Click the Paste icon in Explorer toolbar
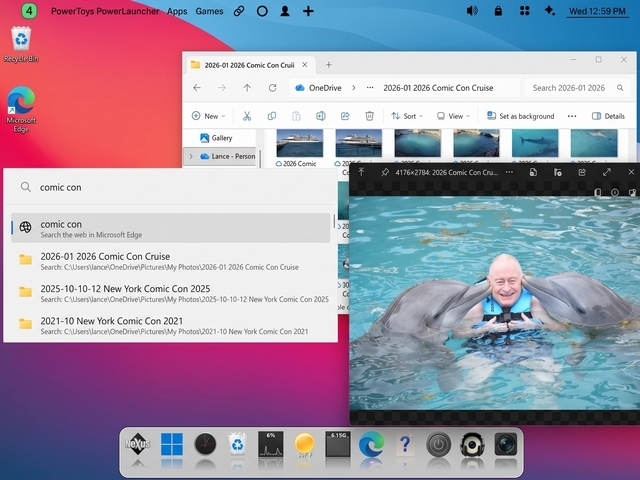Viewport: 640px width, 480px height. click(296, 116)
